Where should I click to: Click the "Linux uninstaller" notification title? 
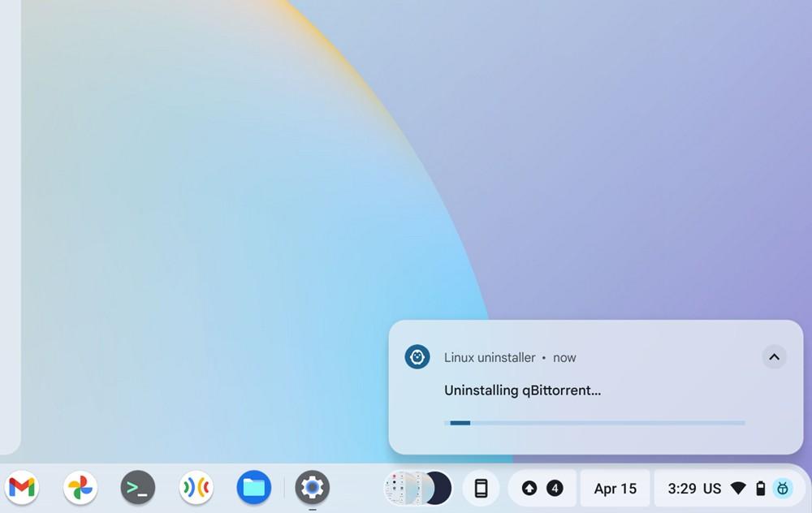coord(490,357)
